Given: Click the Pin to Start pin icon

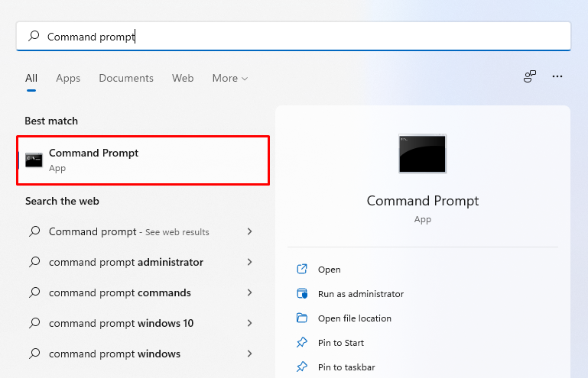Looking at the screenshot, I should 302,343.
